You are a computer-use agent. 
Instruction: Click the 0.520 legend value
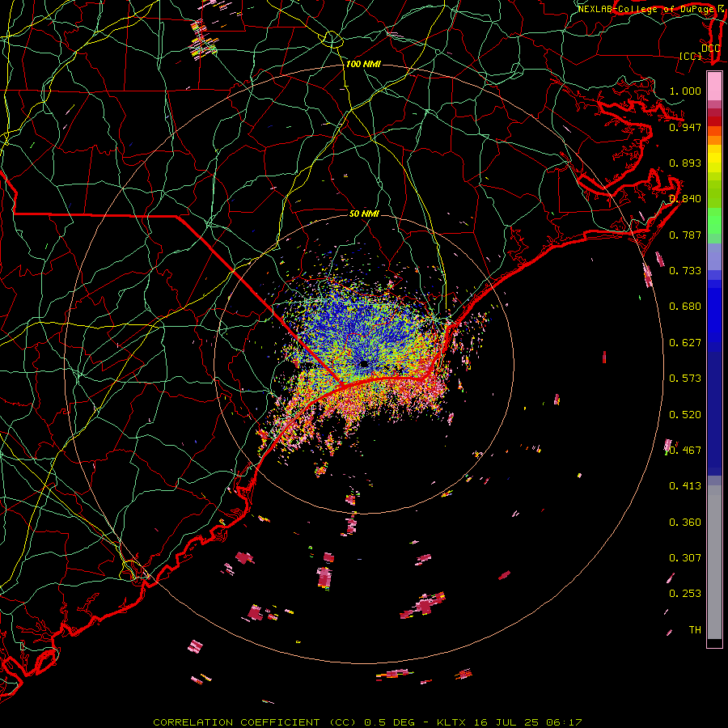(685, 415)
